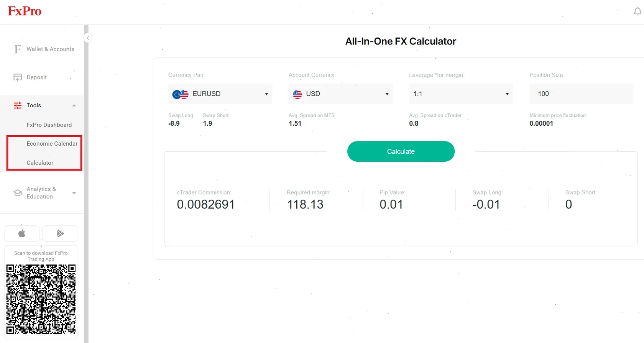The image size is (644, 343).
Task: Select Economic Calendar from the sidebar
Action: tap(52, 143)
